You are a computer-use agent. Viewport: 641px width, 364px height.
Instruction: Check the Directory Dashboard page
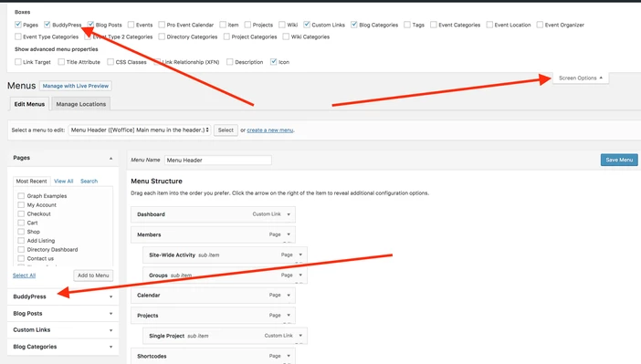[x=21, y=250]
